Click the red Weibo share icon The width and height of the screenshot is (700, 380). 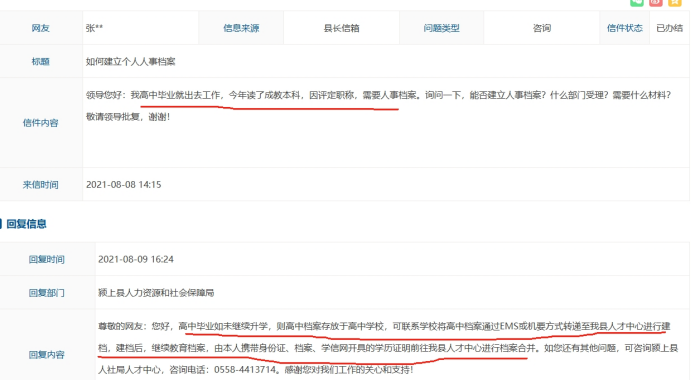[x=656, y=2]
